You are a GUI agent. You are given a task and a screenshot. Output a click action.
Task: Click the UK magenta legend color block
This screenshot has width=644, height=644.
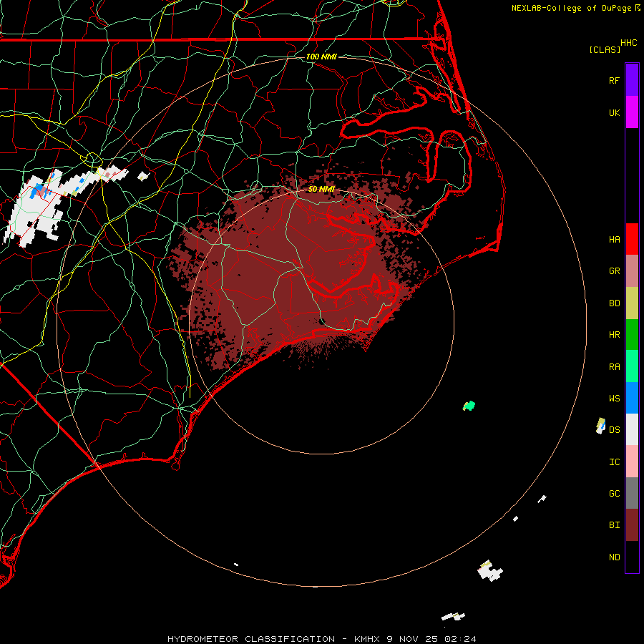pyautogui.click(x=632, y=112)
